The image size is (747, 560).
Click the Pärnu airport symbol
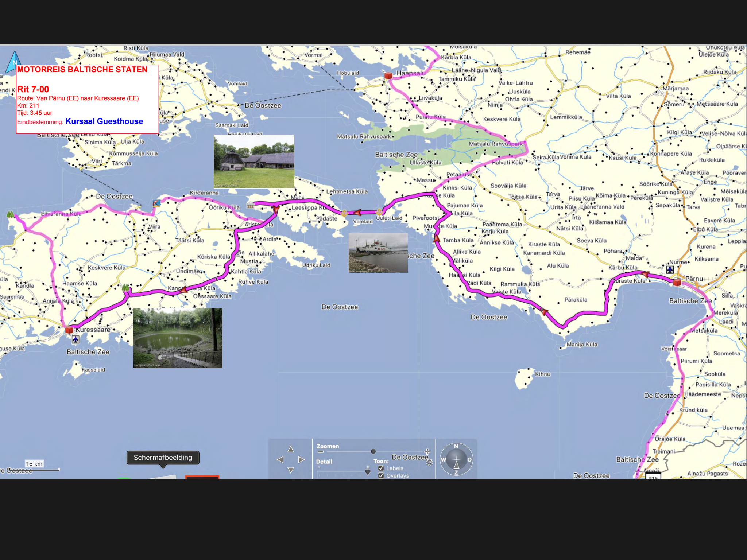click(670, 269)
